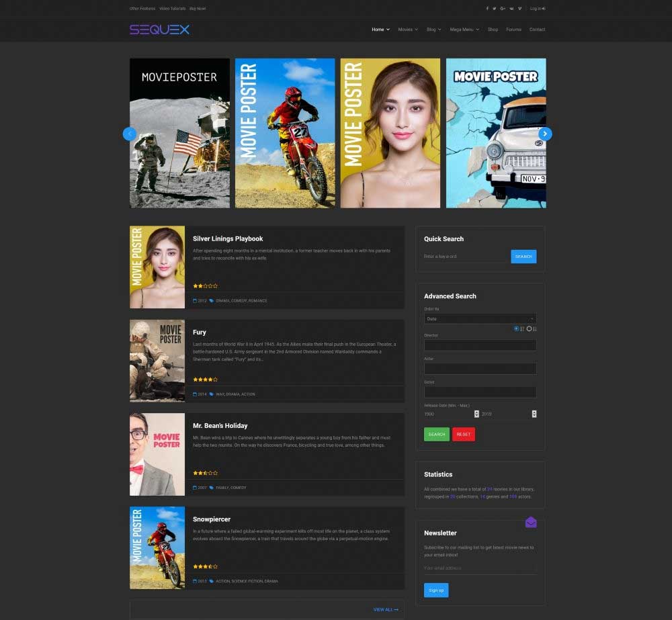Focus the Genre input field
The image size is (672, 620).
point(480,392)
